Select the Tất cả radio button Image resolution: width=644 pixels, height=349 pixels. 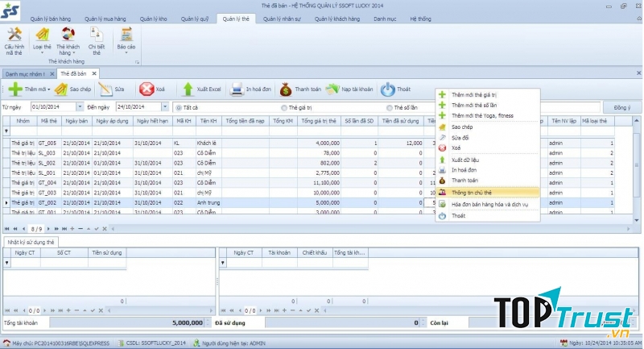179,108
